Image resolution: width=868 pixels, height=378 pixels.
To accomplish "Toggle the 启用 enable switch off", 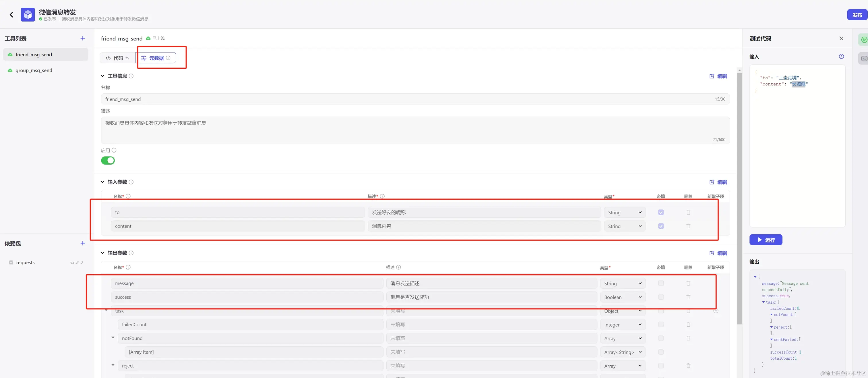I will [x=108, y=161].
